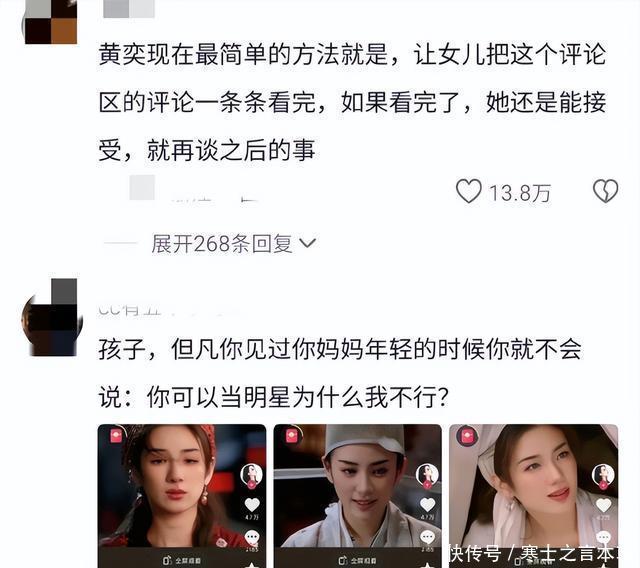
Task: Click the chevron next to 展开268条回复
Action: (x=307, y=243)
